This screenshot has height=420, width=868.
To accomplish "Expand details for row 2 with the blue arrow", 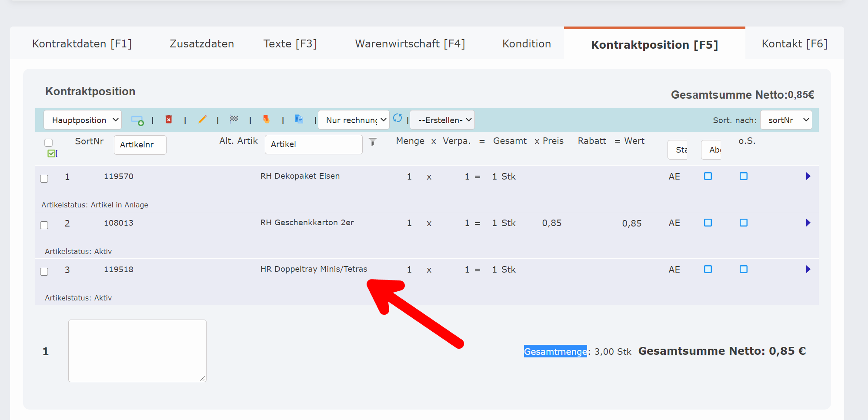I will click(x=808, y=223).
